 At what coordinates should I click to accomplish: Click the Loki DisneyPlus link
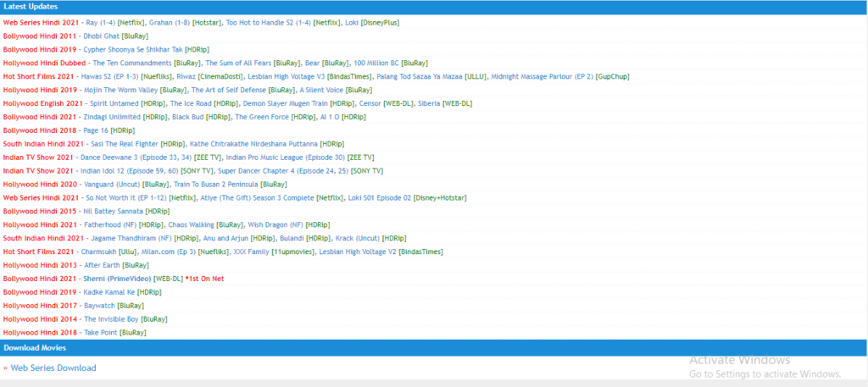point(352,23)
